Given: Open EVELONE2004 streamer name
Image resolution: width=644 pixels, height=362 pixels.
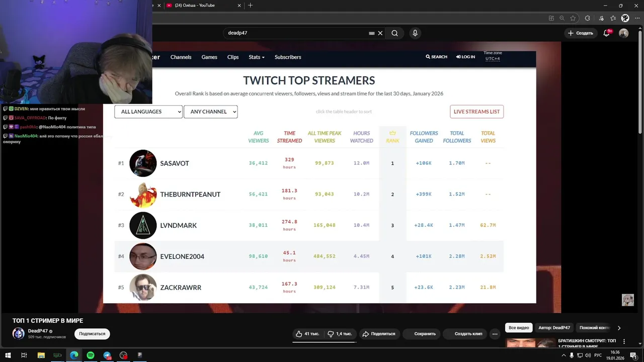Looking at the screenshot, I should [182, 256].
